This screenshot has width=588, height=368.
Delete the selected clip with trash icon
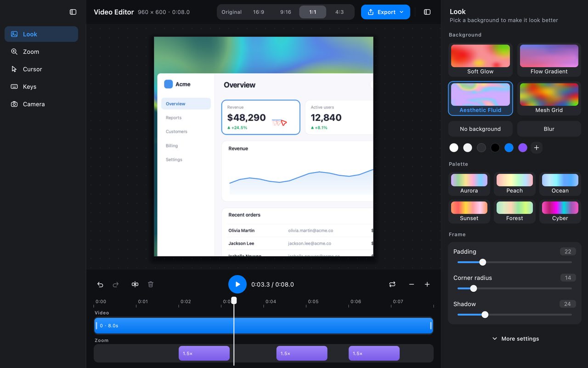click(151, 284)
